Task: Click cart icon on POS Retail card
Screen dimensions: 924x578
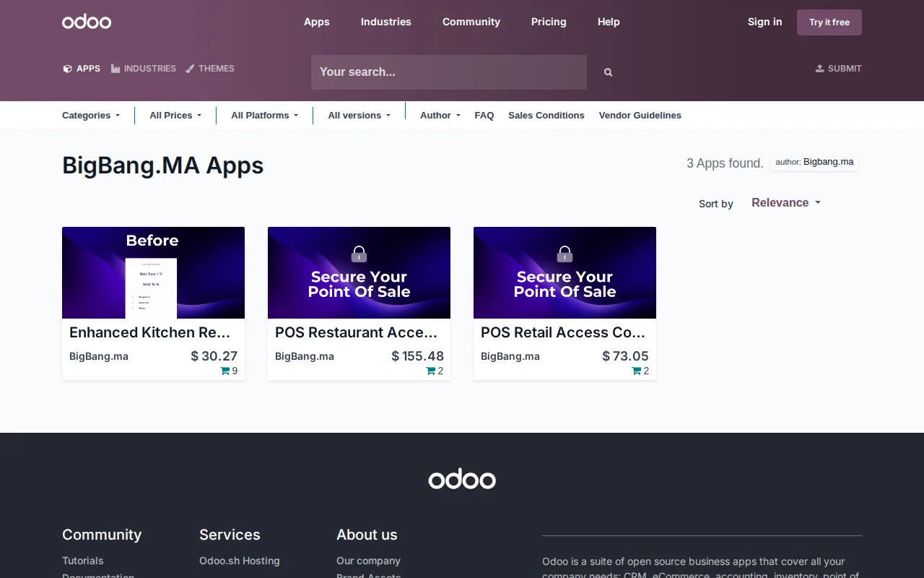Action: coord(637,371)
